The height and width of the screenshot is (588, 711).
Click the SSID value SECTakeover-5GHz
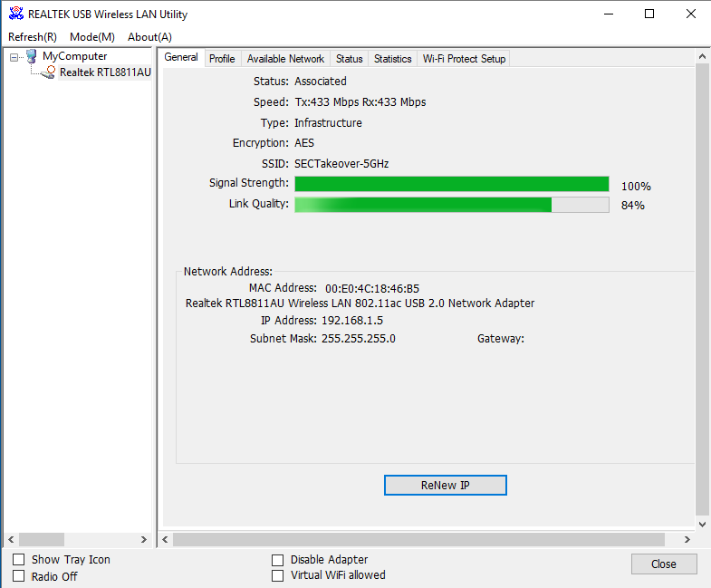pyautogui.click(x=341, y=164)
